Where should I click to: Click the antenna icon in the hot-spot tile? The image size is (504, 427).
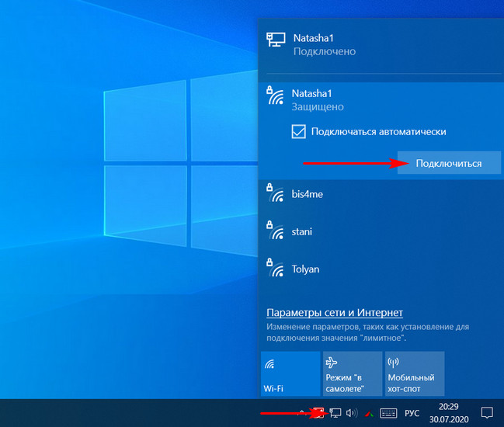click(x=393, y=363)
